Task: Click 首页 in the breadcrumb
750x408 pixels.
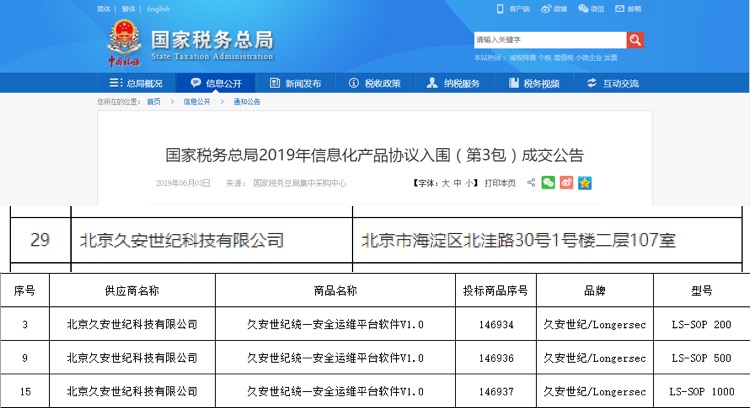Action: pyautogui.click(x=153, y=102)
